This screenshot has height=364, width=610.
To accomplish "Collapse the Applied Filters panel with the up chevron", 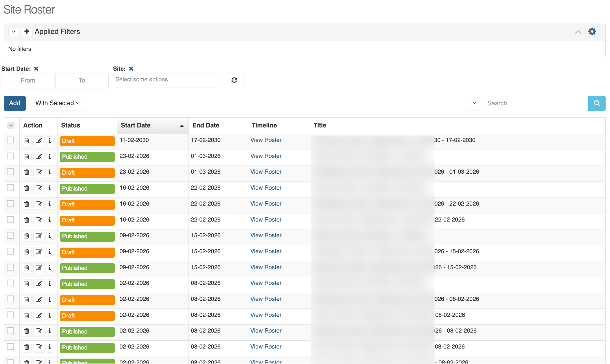I will coord(578,32).
